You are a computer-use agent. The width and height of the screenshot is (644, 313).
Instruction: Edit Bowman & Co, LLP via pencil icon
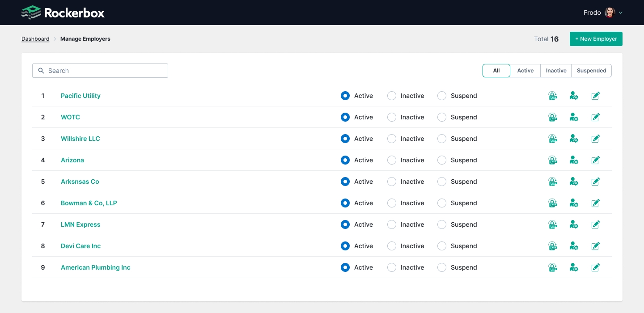pos(595,203)
